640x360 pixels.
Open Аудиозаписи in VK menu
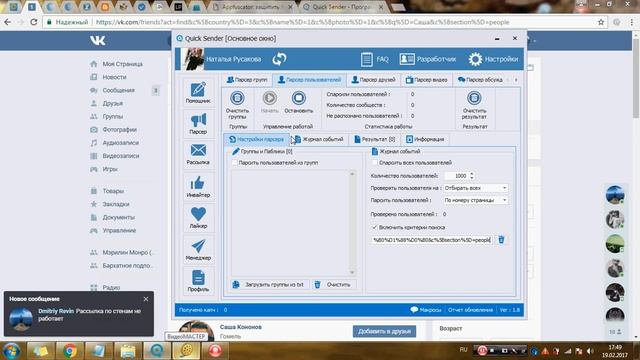tap(120, 142)
